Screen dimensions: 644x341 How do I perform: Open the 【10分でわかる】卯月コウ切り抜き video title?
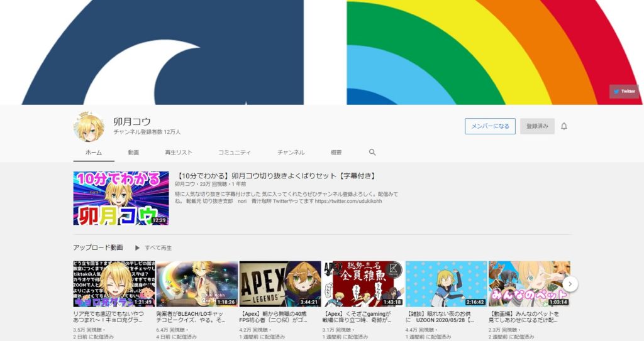pos(276,176)
